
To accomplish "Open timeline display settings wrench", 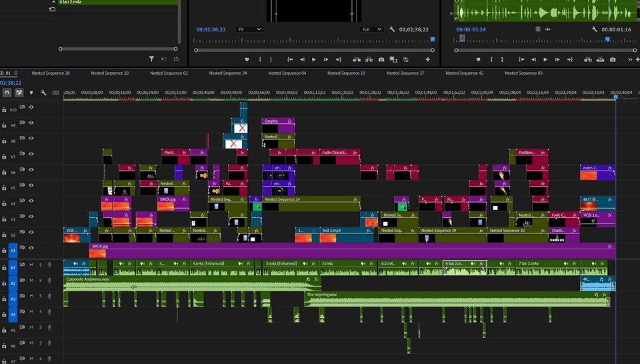I will [43, 93].
